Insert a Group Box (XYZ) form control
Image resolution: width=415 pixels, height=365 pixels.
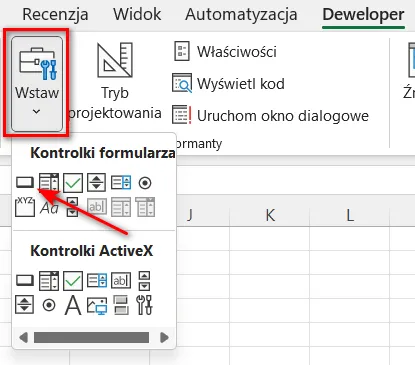pyautogui.click(x=25, y=207)
